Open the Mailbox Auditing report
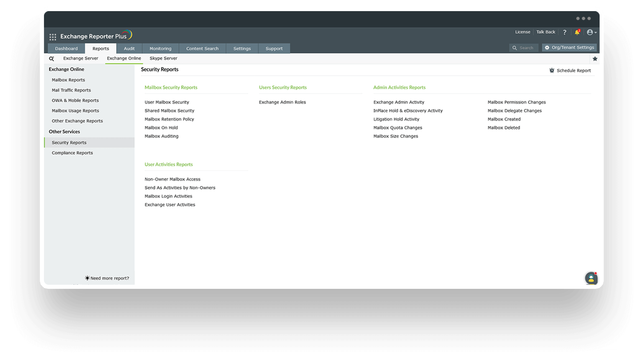The image size is (644, 362). 161,136
